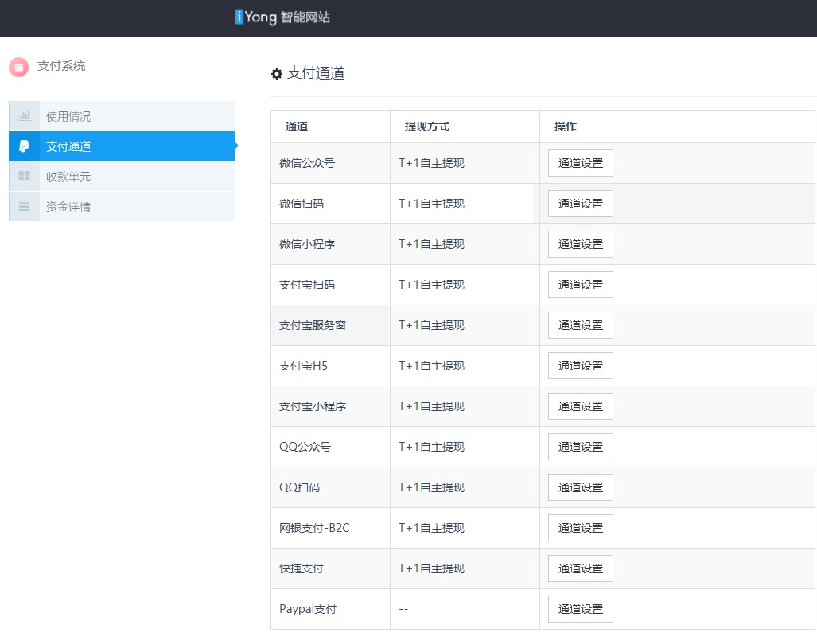
Task: Open 通道设置 for 支付宝扫码
Action: click(x=580, y=284)
